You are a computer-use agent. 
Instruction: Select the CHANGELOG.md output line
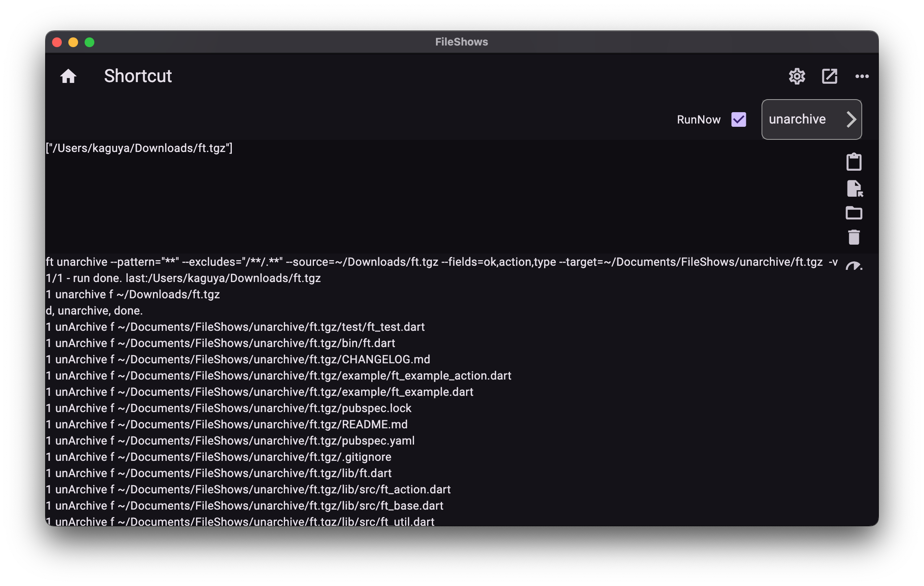pyautogui.click(x=238, y=359)
